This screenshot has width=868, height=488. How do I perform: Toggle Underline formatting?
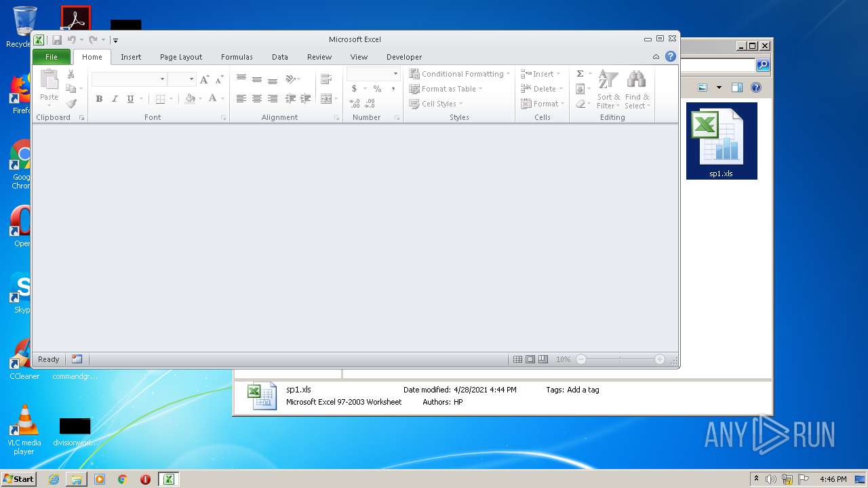pos(130,99)
